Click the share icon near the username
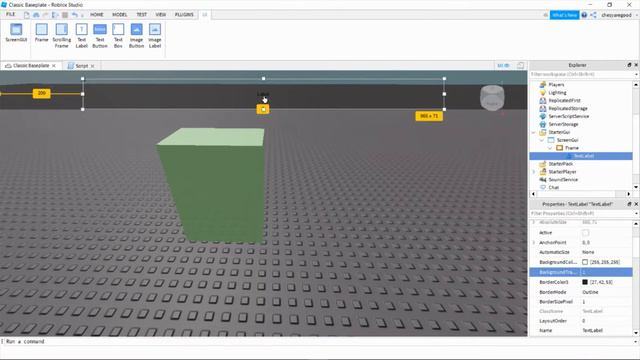640x360 pixels. pyautogui.click(x=593, y=15)
